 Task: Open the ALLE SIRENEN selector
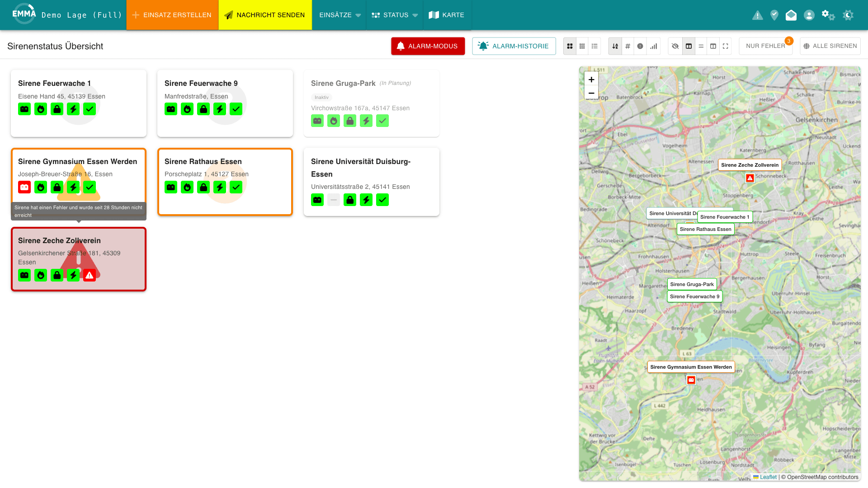pos(830,46)
